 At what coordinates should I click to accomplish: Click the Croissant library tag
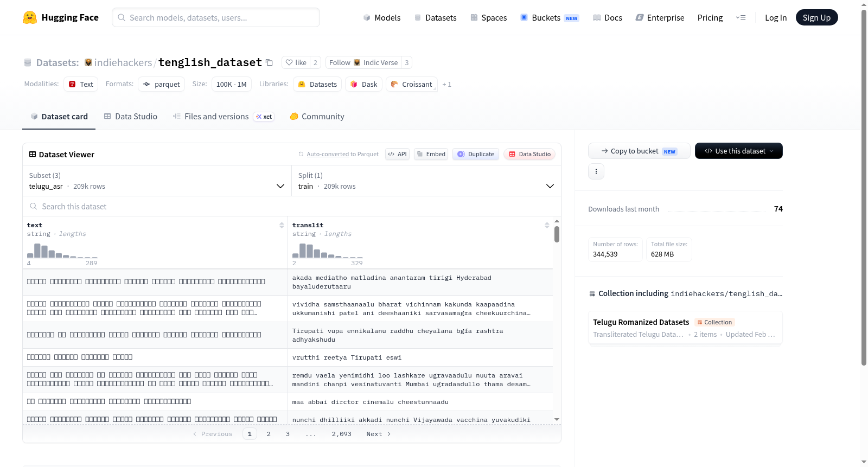[x=411, y=84]
